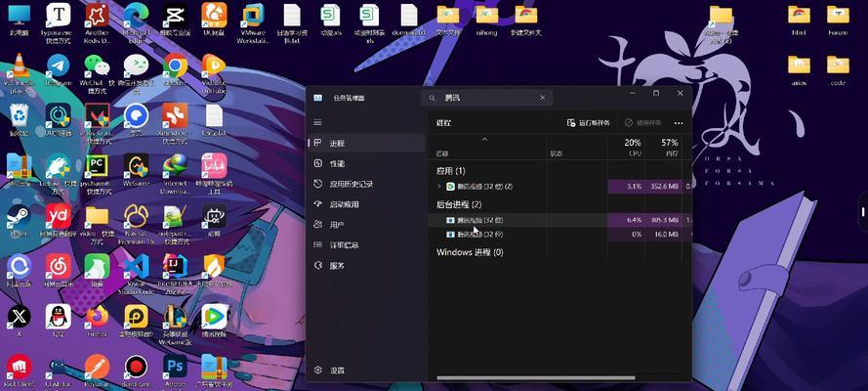Open the This PC icon on the desktop
The width and height of the screenshot is (868, 391).
click(19, 15)
